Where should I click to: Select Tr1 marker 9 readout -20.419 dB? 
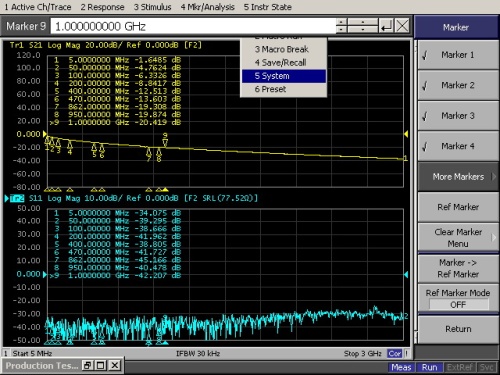pyautogui.click(x=158, y=122)
